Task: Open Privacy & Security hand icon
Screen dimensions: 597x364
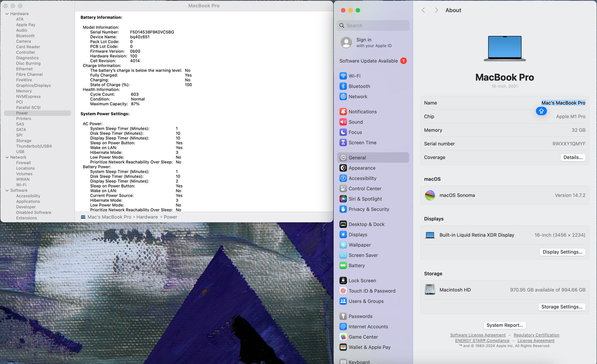Action: [x=343, y=209]
